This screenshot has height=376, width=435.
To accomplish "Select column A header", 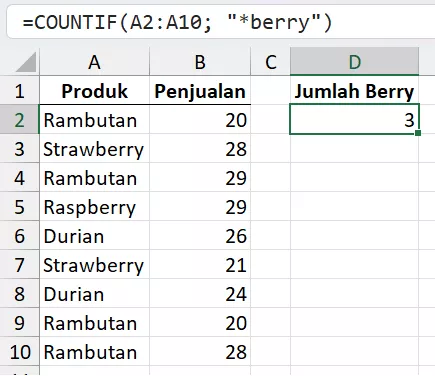I will pos(94,62).
